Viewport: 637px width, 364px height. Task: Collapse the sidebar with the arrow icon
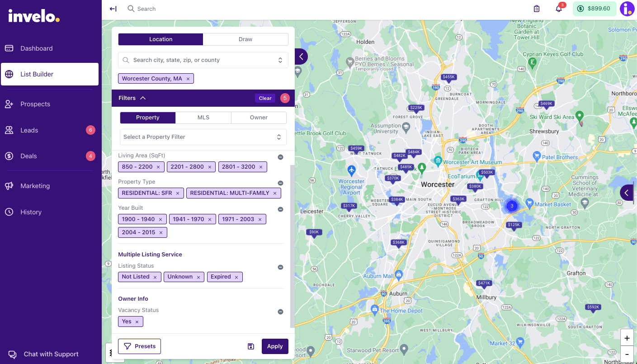[x=113, y=9]
